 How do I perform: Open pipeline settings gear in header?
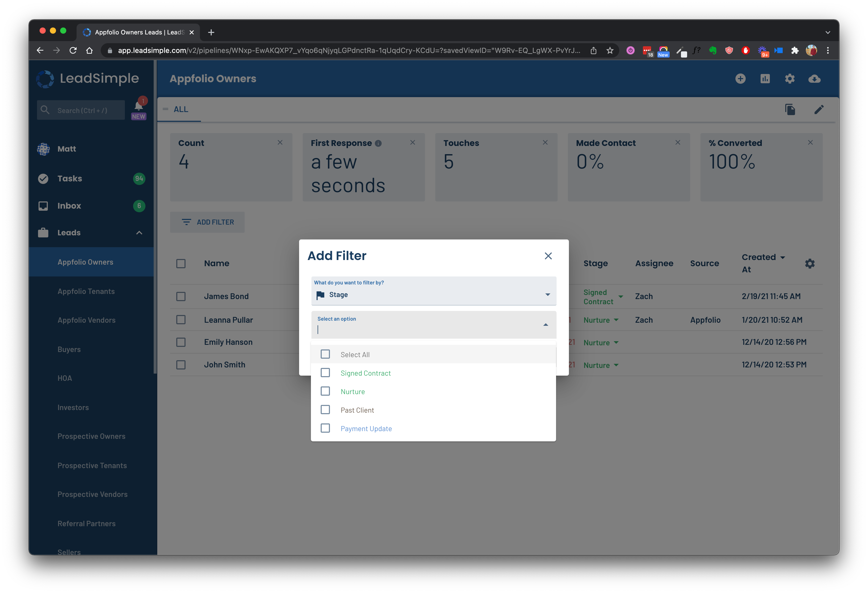(x=790, y=79)
